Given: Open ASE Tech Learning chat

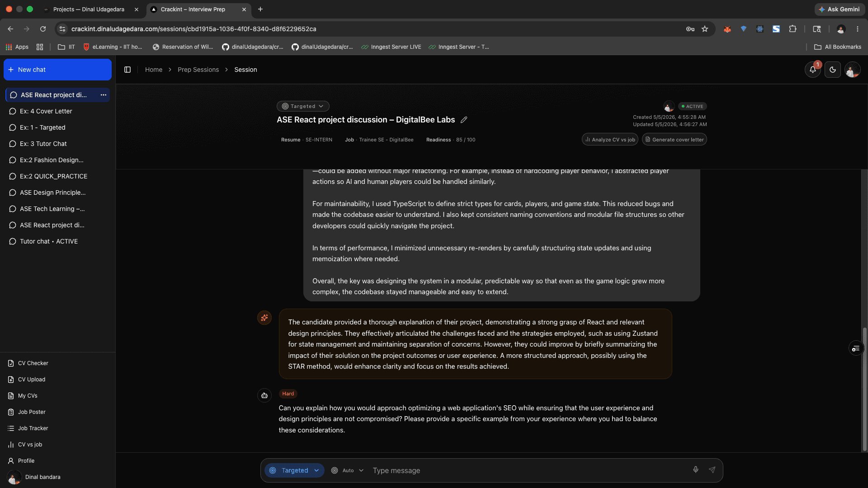Looking at the screenshot, I should coord(57,209).
